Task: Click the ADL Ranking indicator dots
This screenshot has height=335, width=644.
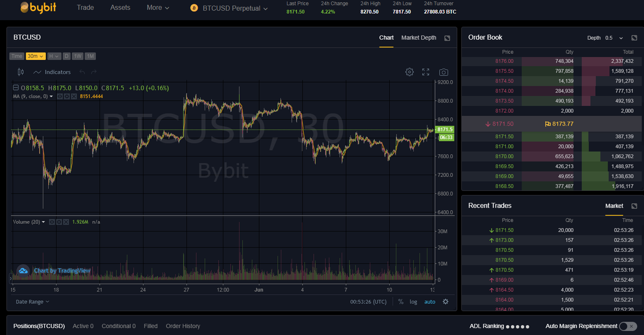Action: 518,326
